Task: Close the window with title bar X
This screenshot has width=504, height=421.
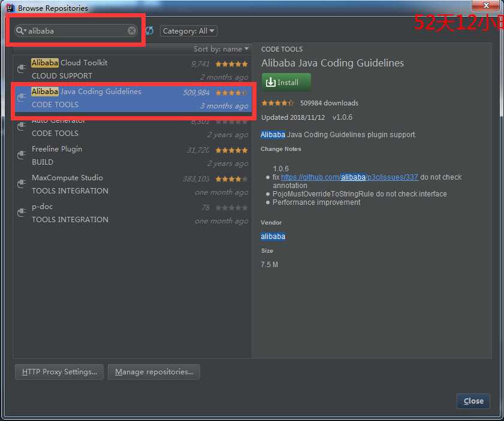Action: [485, 5]
